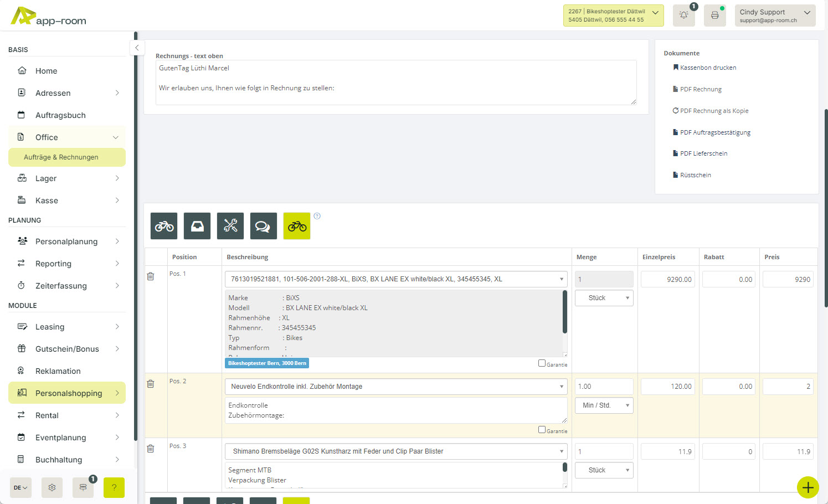
Task: Delete position 1 with trash icon
Action: (x=150, y=276)
